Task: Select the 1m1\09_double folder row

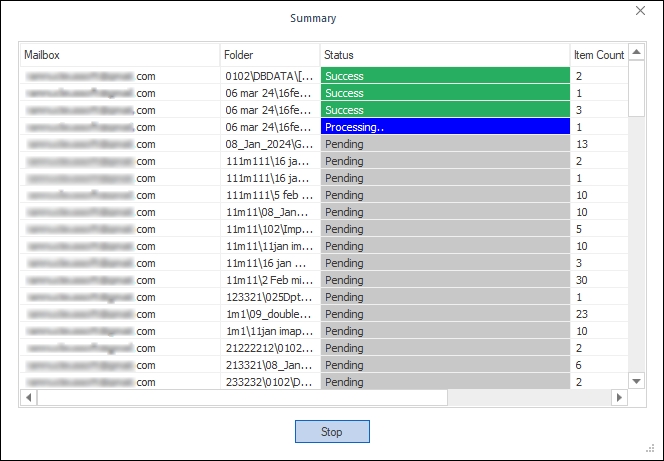Action: point(269,314)
